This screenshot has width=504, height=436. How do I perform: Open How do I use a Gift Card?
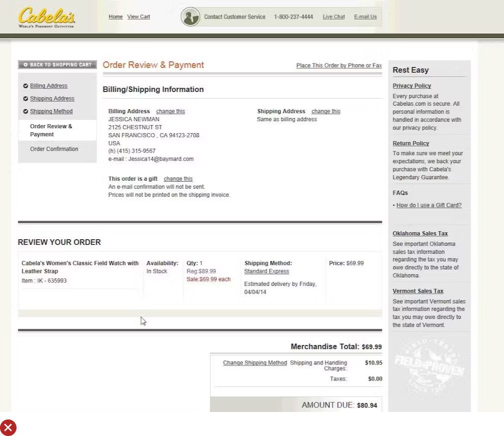(x=429, y=205)
